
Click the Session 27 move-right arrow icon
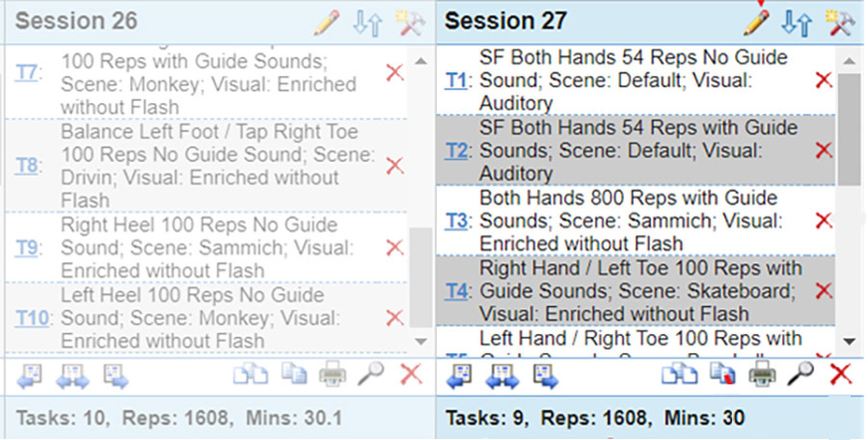(545, 376)
